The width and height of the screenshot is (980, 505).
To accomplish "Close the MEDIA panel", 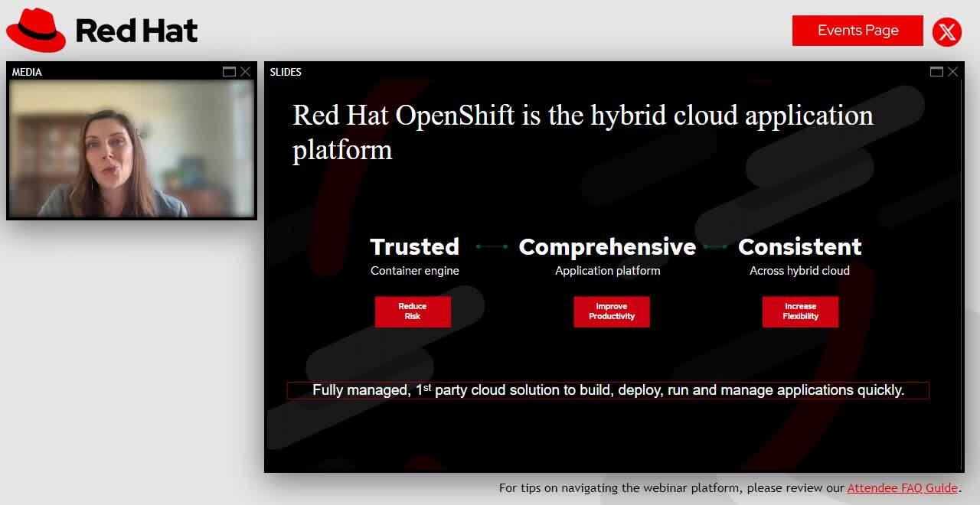I will [245, 72].
